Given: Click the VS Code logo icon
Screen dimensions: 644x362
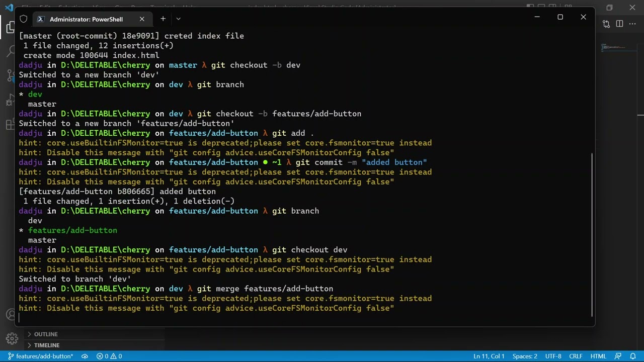Looking at the screenshot, I should click(x=9, y=8).
